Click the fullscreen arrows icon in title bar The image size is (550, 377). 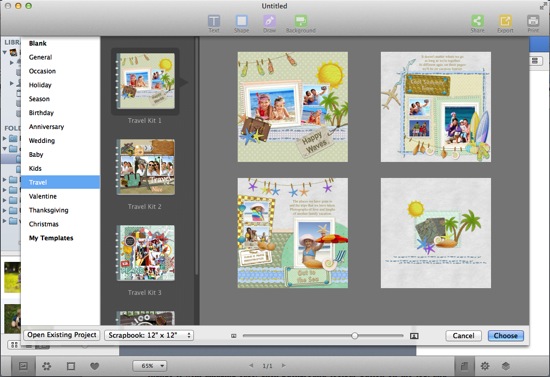pos(543,6)
